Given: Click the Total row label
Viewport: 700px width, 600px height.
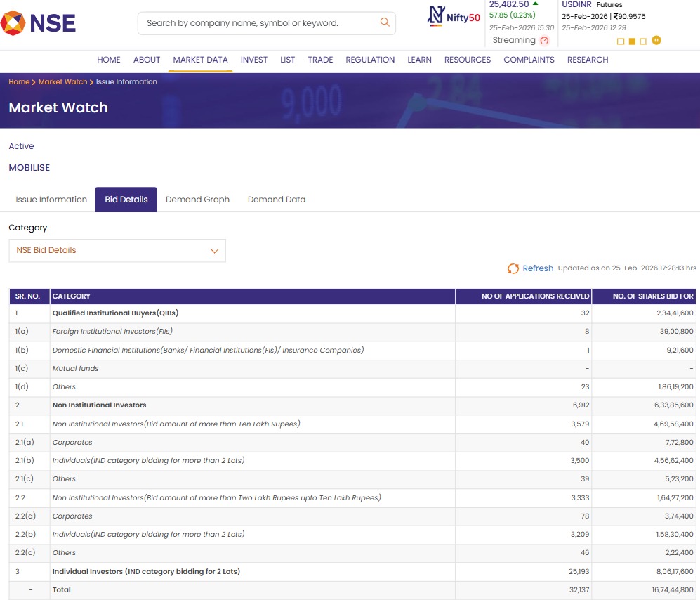Looking at the screenshot, I should [x=61, y=589].
